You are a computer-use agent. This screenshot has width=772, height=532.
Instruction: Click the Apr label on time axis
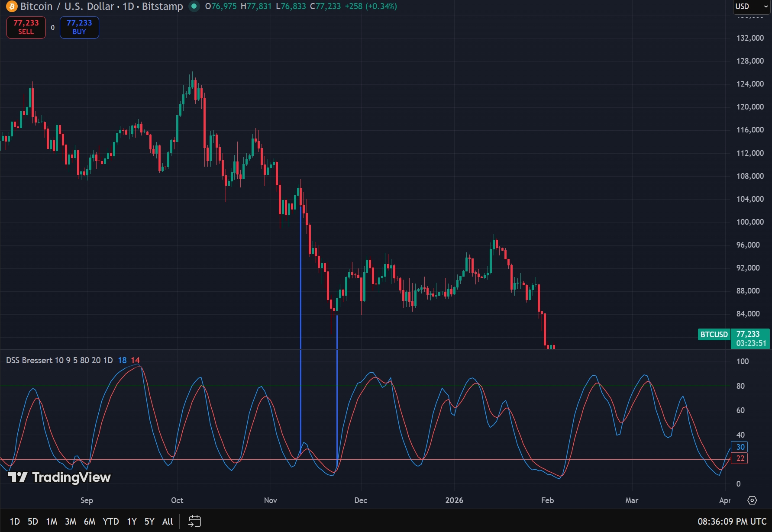point(725,500)
